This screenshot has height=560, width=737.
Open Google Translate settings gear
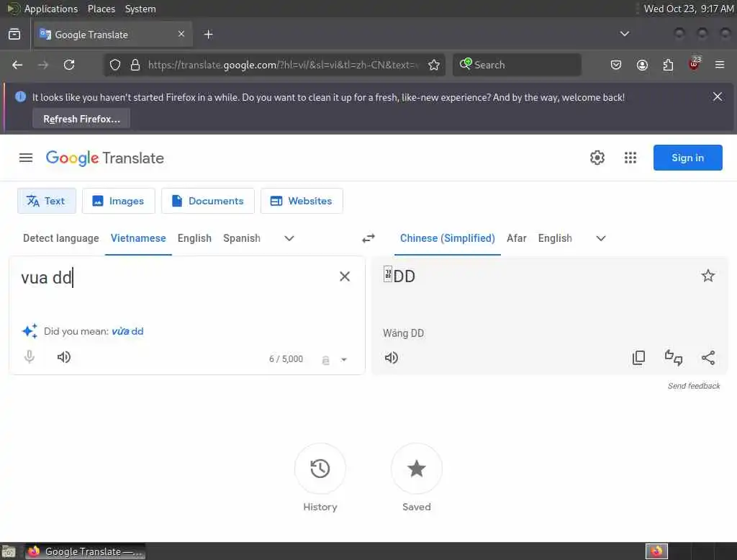[597, 158]
